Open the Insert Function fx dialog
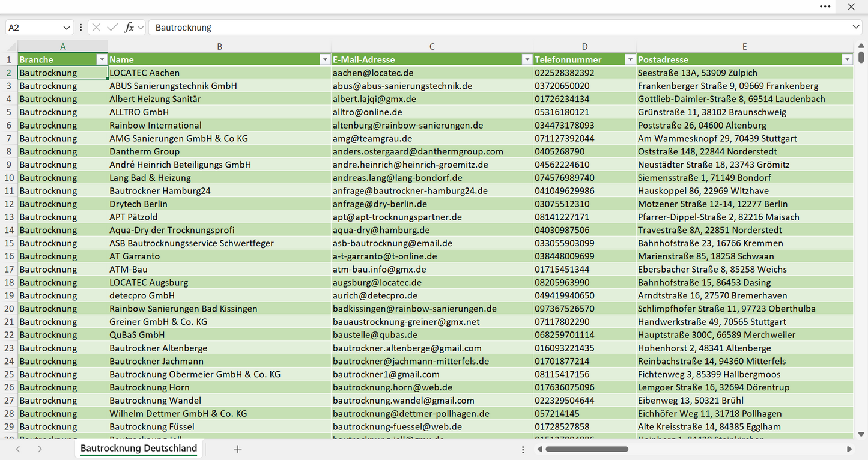 (129, 28)
